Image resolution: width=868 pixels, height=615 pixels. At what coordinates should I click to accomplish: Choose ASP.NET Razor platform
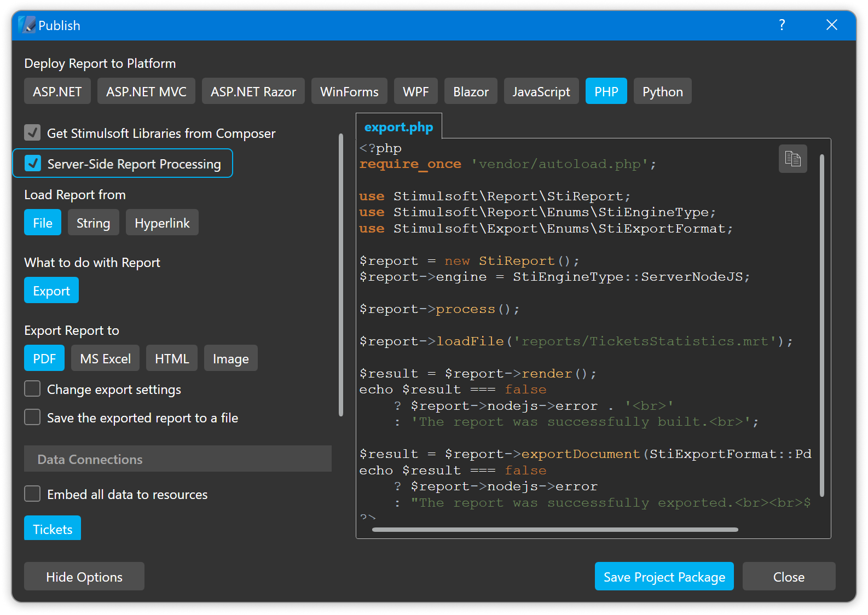click(x=253, y=91)
